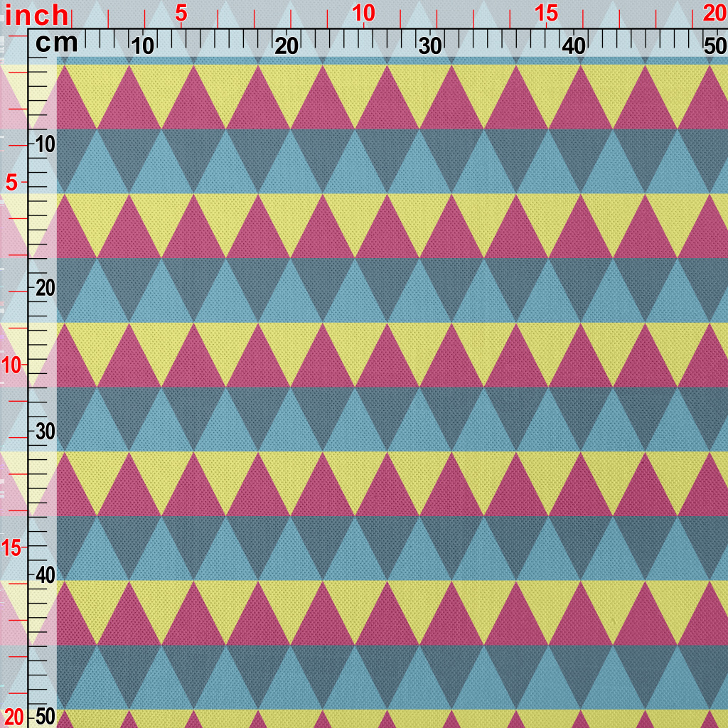Click black "10" on horizontal cm ruler
Viewport: 728px width, 728px height.
142,46
